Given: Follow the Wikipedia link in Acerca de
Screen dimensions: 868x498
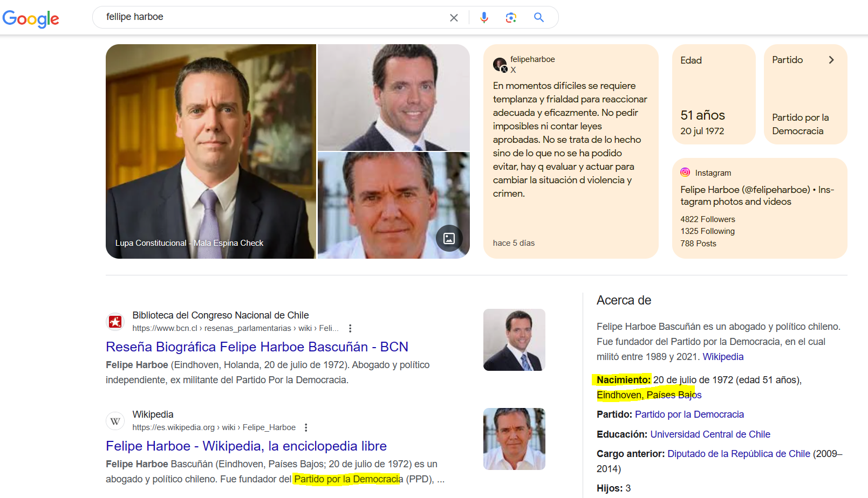Looking at the screenshot, I should [723, 357].
